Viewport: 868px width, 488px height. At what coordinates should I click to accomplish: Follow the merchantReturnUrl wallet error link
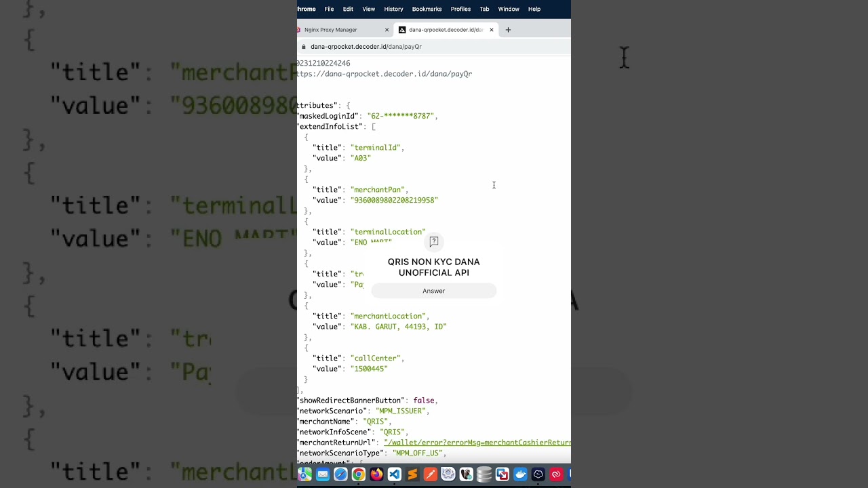point(477,443)
